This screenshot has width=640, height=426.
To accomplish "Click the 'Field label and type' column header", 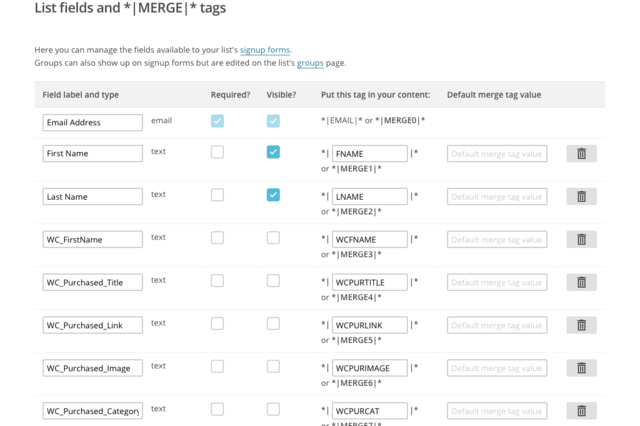I will [81, 95].
